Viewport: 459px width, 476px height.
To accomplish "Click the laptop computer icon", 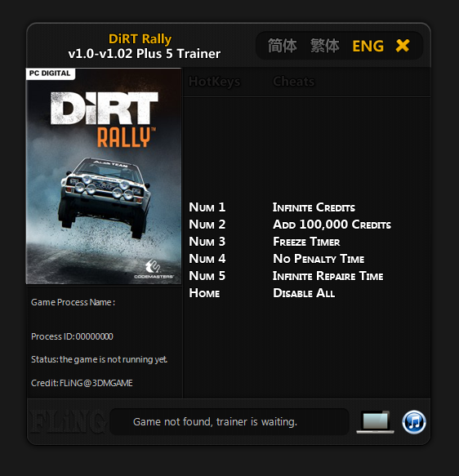I will click(375, 422).
